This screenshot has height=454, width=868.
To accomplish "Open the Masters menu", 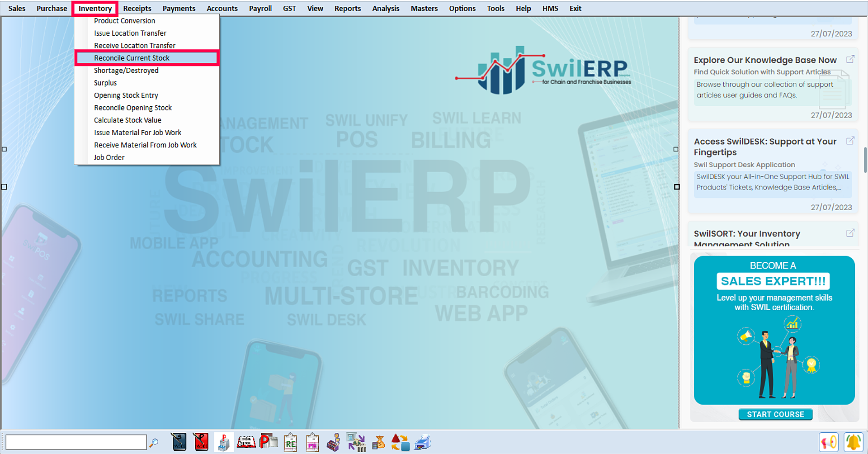I will click(424, 8).
